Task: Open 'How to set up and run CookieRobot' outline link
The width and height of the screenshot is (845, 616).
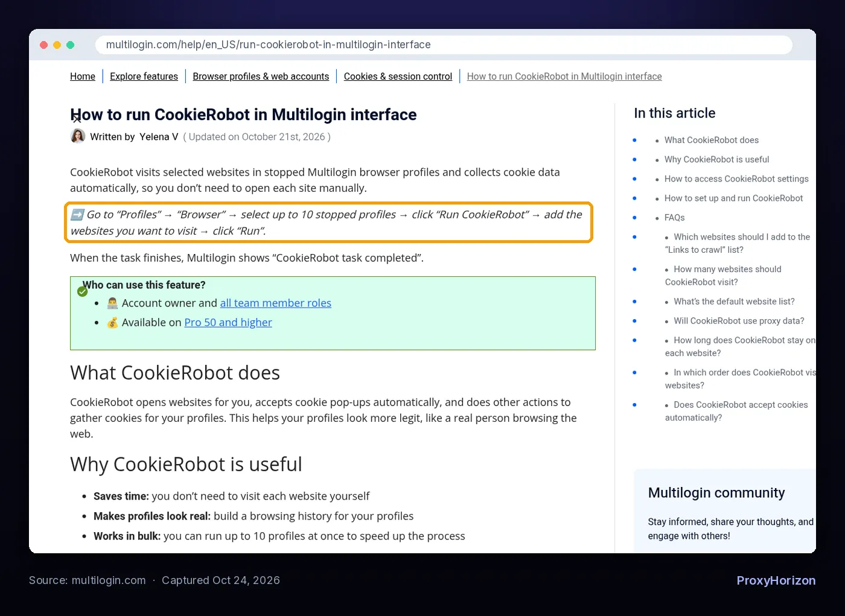Action: (734, 198)
